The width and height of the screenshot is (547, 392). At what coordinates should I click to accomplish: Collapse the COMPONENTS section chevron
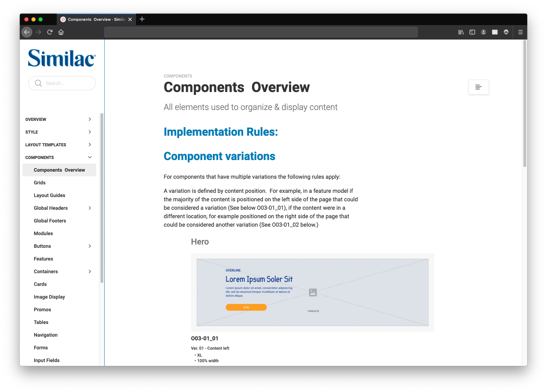coord(90,157)
